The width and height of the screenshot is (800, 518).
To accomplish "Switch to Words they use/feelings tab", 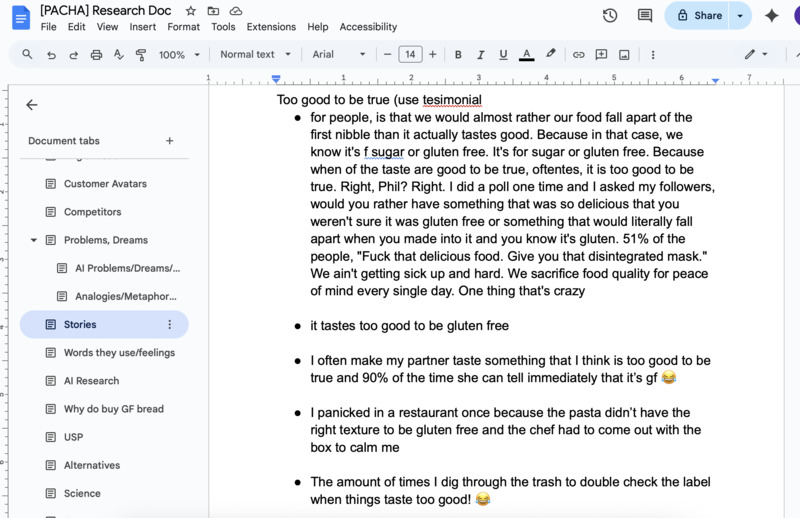I will point(105,353).
